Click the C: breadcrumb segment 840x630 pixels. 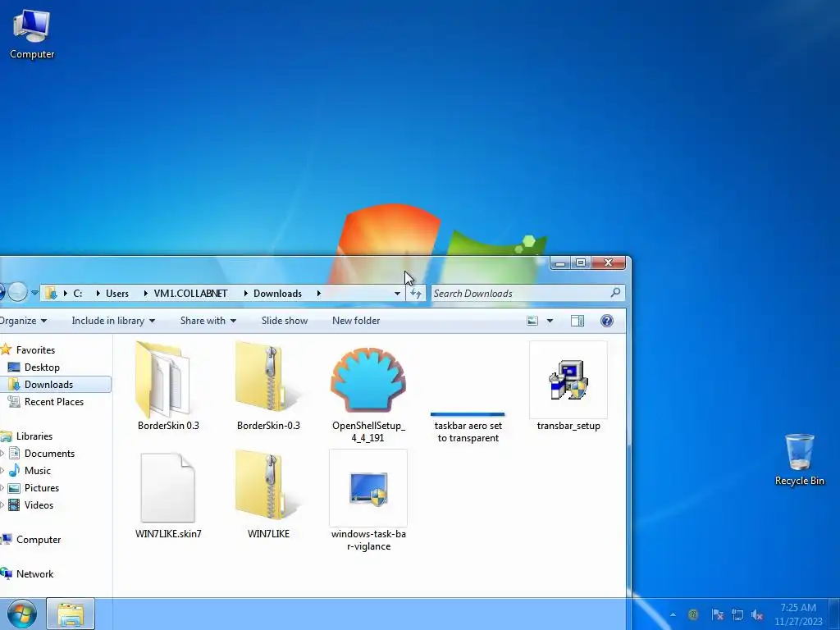[x=78, y=294]
